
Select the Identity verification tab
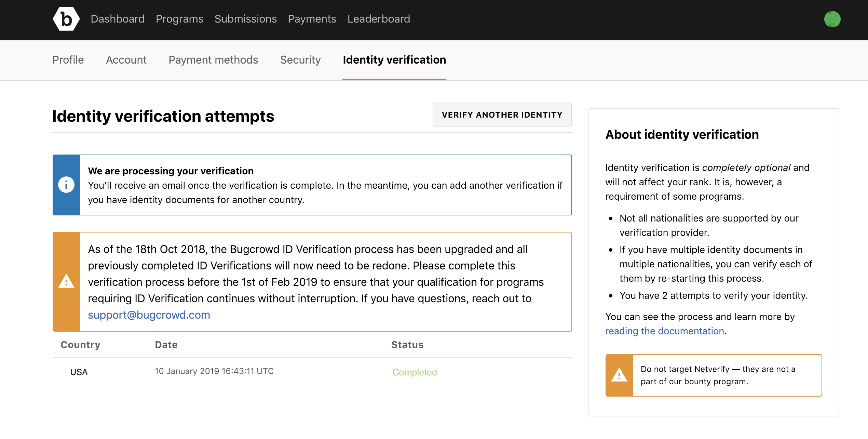(x=394, y=60)
